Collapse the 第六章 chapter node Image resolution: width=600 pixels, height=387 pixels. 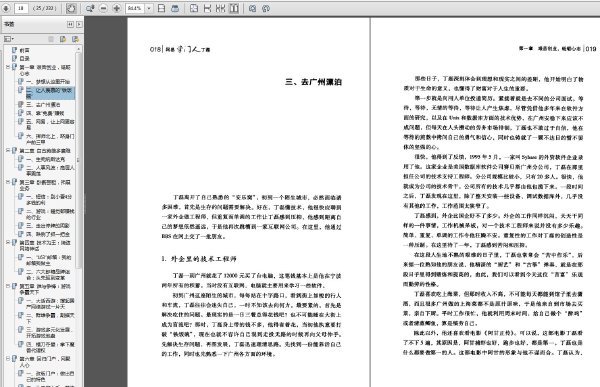pos(8,359)
